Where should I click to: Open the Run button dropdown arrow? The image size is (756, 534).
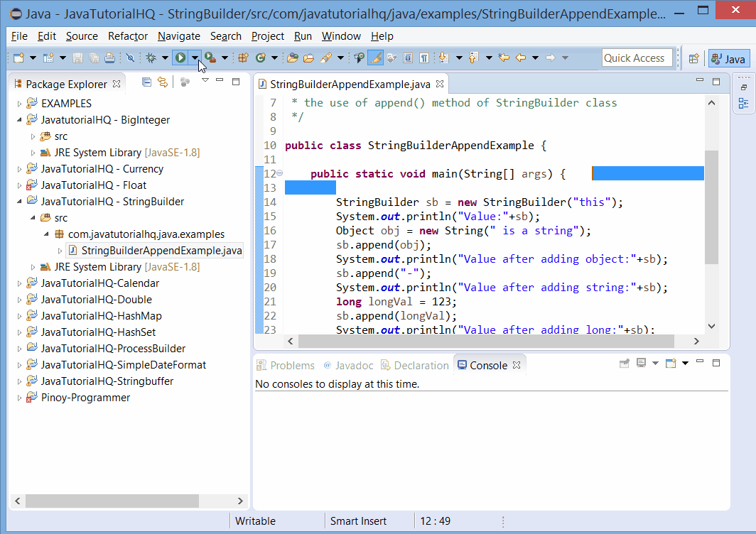[x=195, y=58]
